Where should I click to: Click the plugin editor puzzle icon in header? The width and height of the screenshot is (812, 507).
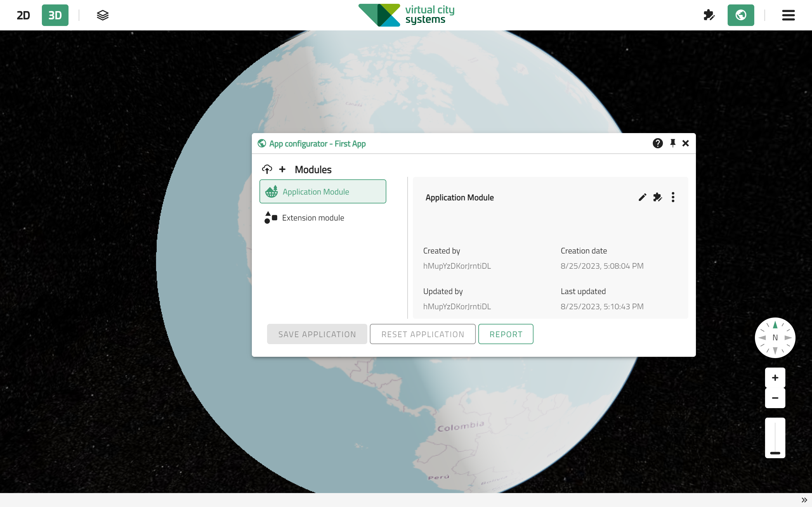pos(709,15)
